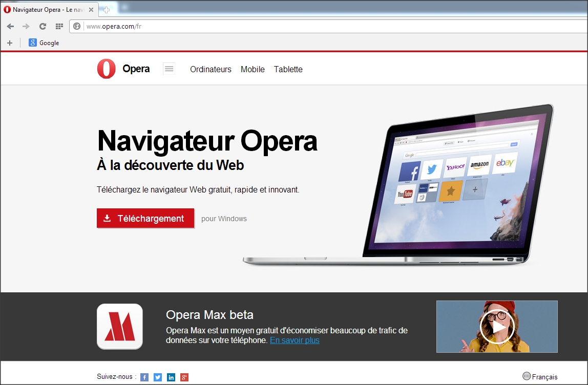The height and width of the screenshot is (385, 588).
Task: Click the Opera wordmark in the header
Action: pos(136,69)
